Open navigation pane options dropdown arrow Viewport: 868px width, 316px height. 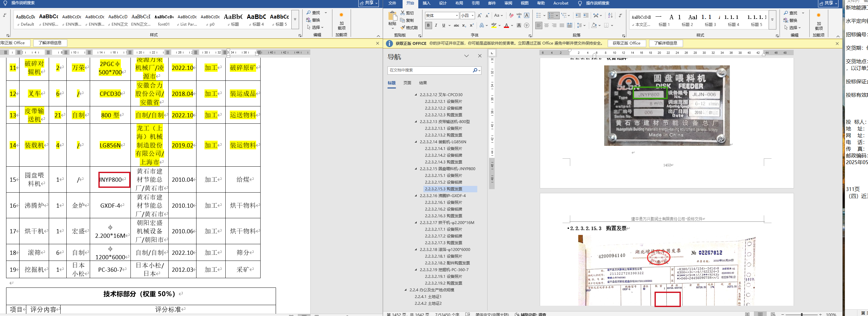click(x=466, y=56)
